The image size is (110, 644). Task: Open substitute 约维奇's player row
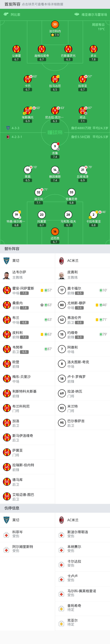point(82,334)
